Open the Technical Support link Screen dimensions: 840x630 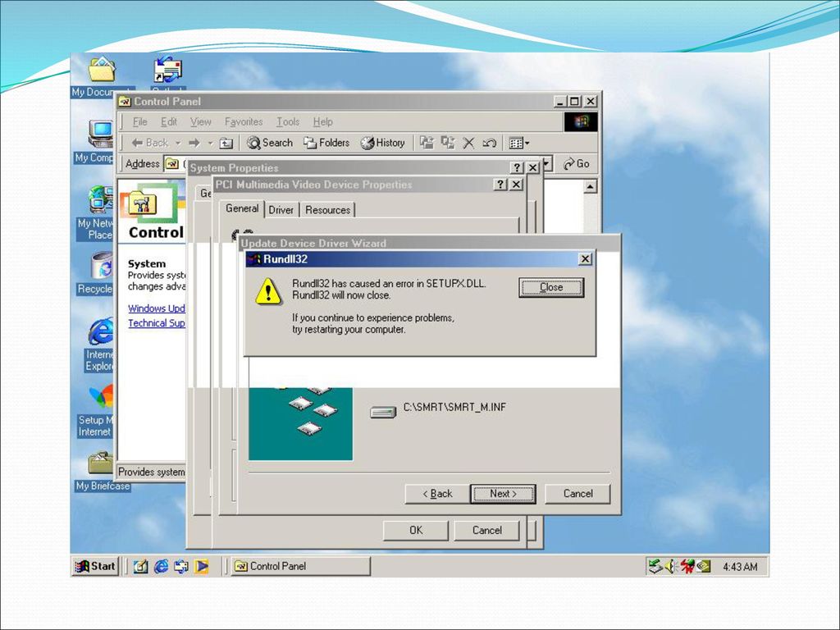157,323
